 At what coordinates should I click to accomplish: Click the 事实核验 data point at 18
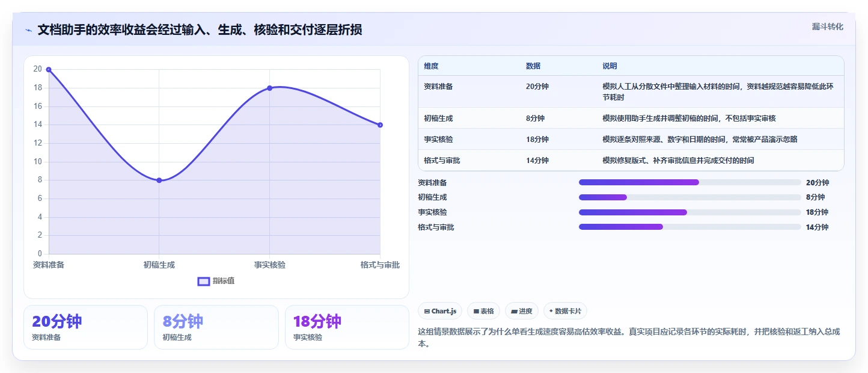269,88
